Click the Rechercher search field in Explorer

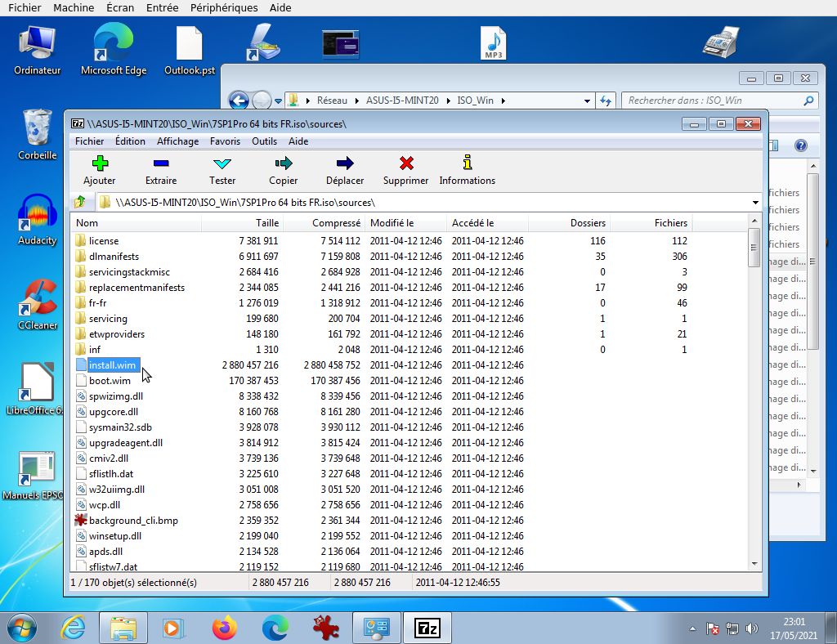pos(711,101)
